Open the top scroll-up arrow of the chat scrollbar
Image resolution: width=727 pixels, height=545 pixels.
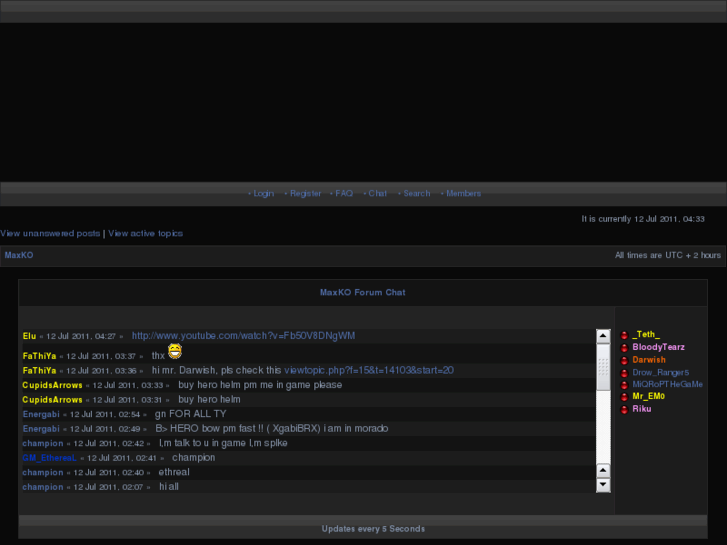603,336
